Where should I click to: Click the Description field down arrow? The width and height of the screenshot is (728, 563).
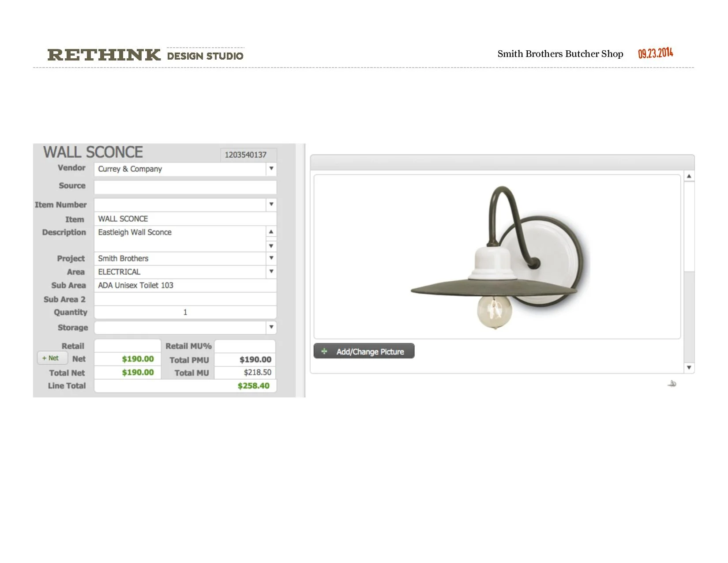[x=271, y=246]
